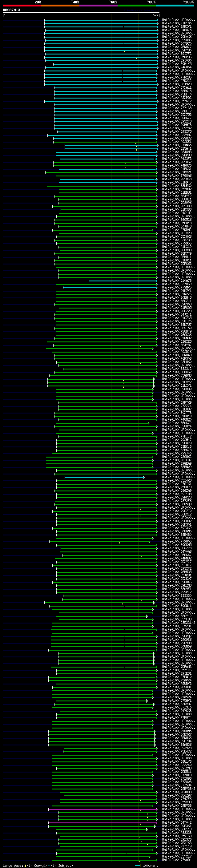197x868 pixels.
Task: Select hit label UniRef100_A4S3F3
Action: 177,159
